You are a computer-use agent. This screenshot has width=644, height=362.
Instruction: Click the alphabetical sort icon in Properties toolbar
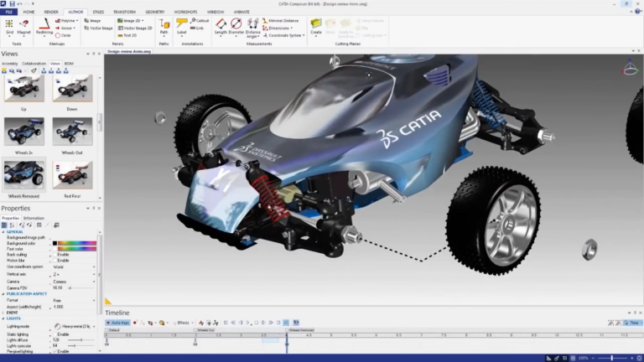(x=12, y=225)
